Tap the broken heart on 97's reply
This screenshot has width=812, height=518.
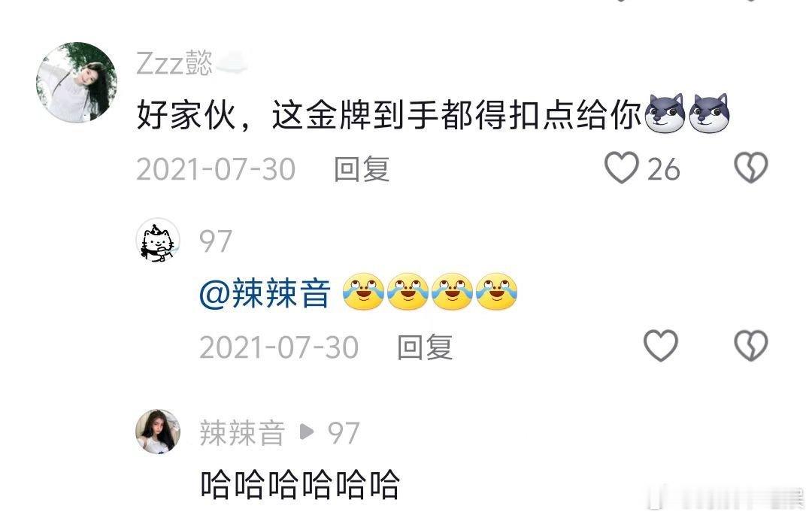coord(751,346)
